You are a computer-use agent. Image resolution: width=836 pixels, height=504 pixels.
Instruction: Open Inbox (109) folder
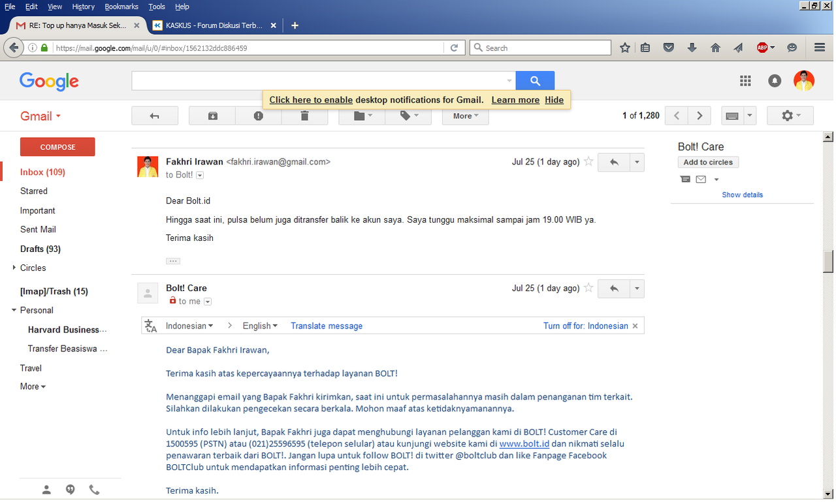point(42,172)
